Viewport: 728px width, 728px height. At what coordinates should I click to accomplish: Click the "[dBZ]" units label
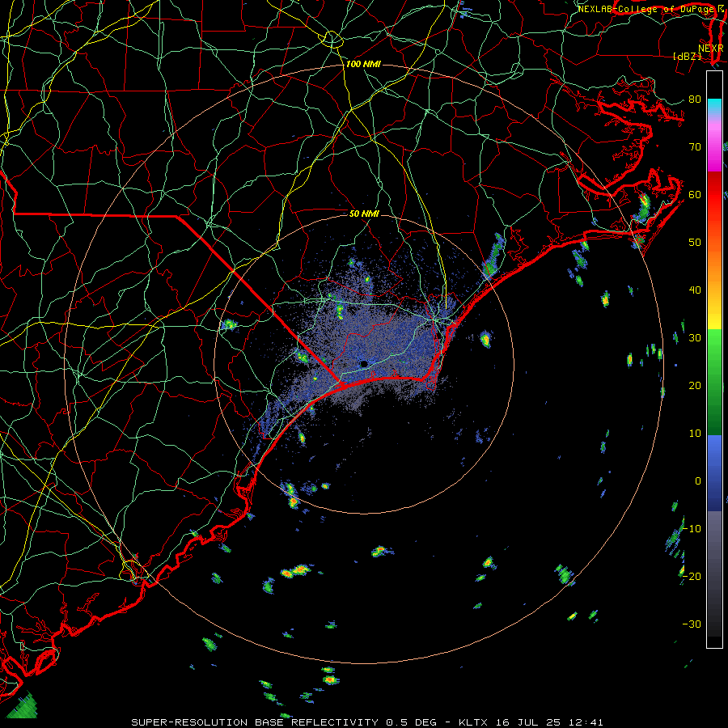[x=687, y=57]
